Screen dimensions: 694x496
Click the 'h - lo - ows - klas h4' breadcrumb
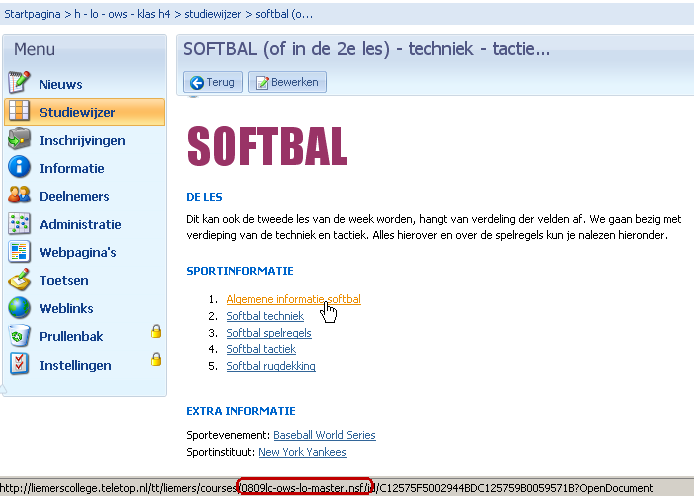[x=122, y=14]
